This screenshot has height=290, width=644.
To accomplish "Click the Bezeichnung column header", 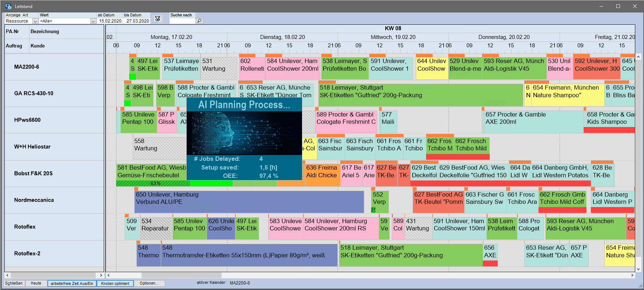I will point(67,32).
